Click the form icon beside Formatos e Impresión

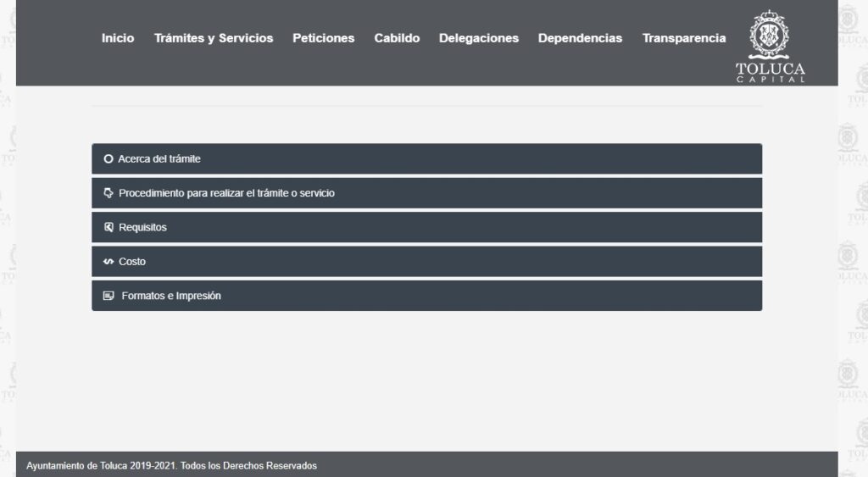click(x=108, y=296)
